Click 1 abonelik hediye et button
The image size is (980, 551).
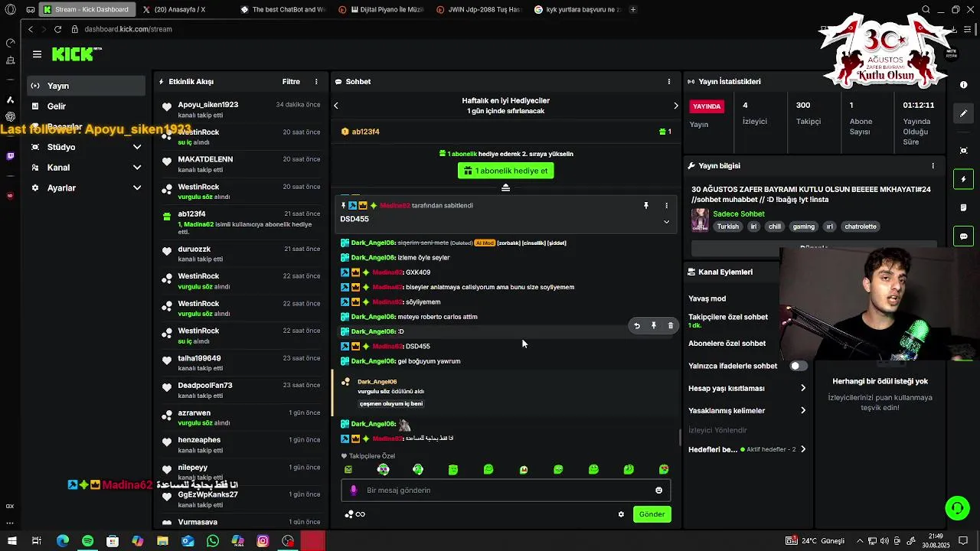coord(505,171)
